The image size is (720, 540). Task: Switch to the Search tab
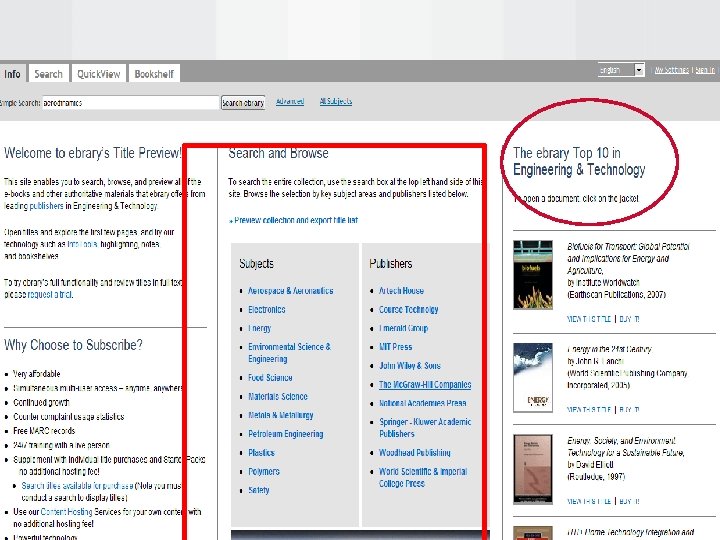coord(48,74)
